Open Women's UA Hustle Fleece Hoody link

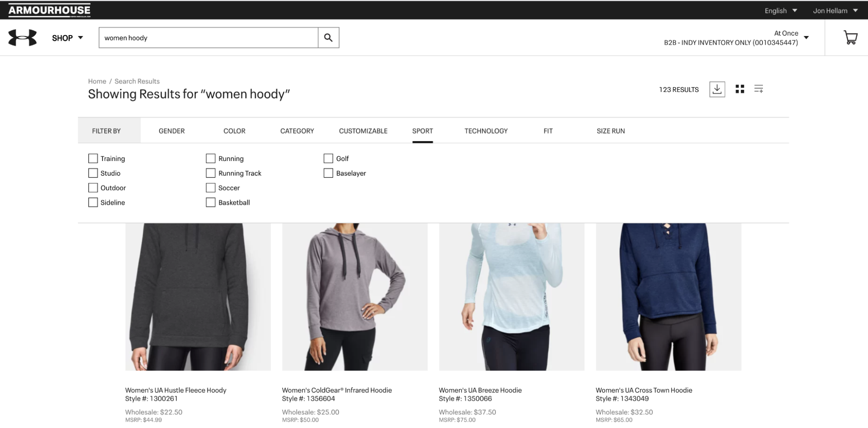coord(176,390)
